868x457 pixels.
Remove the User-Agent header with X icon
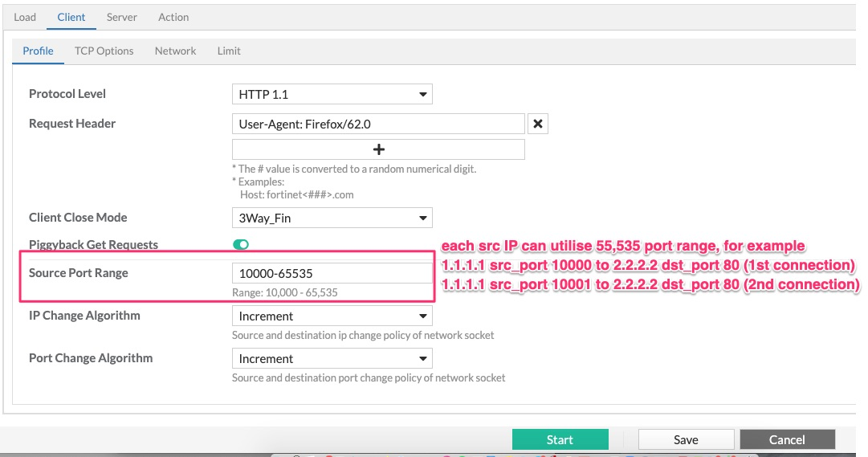(538, 124)
